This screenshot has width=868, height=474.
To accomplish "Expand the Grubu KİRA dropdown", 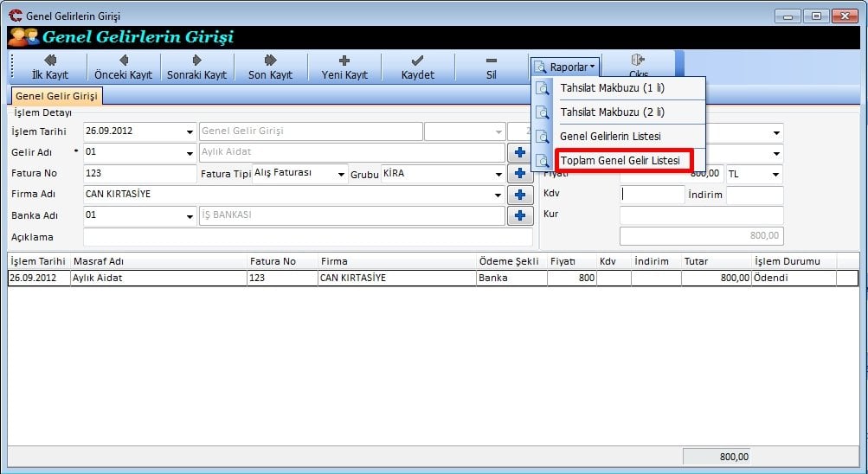I will point(498,174).
